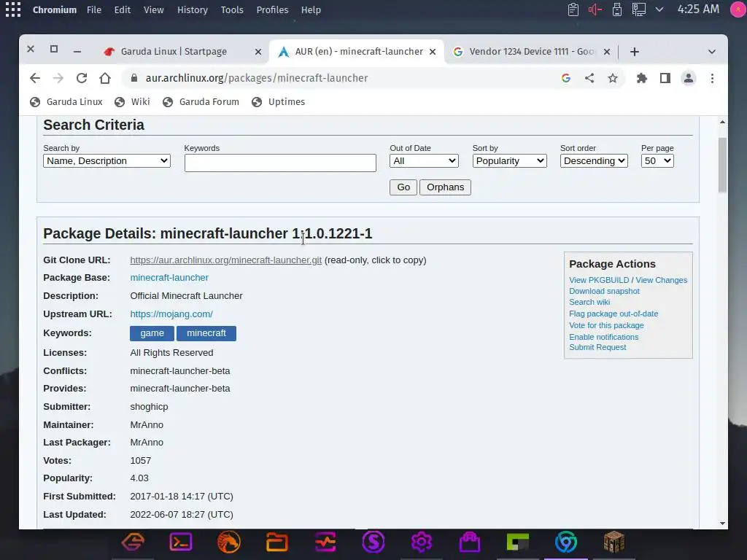Click Submit Request link
Viewport: 747px width, 560px height.
click(x=597, y=347)
